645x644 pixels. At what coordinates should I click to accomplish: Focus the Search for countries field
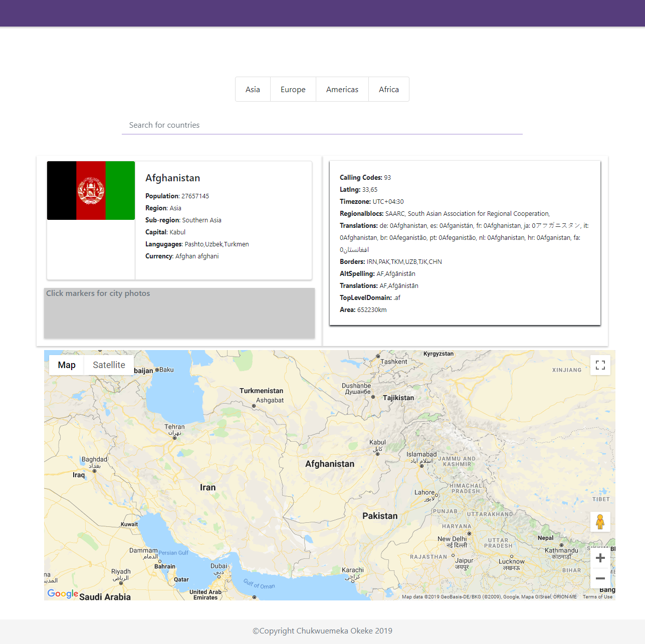click(322, 125)
